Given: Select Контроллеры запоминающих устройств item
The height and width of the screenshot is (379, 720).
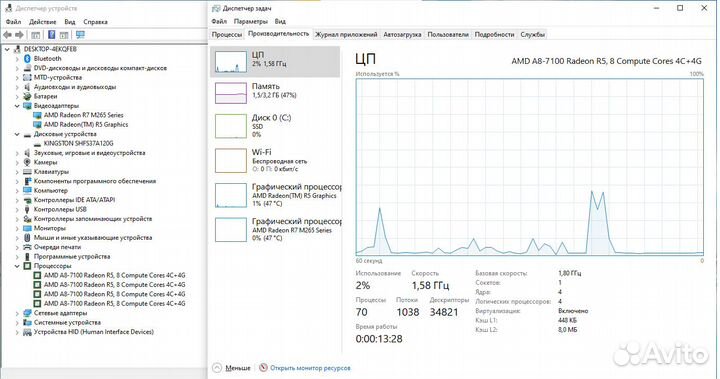Looking at the screenshot, I should (x=93, y=219).
